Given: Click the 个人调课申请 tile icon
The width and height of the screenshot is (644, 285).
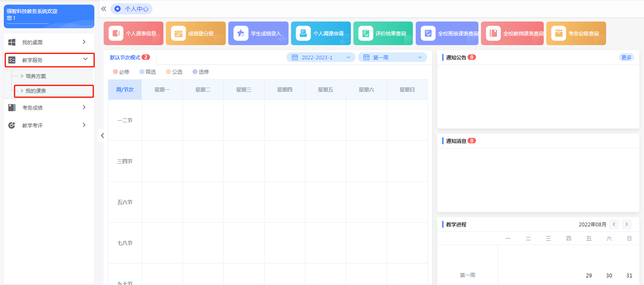Looking at the screenshot, I should coord(303,33).
